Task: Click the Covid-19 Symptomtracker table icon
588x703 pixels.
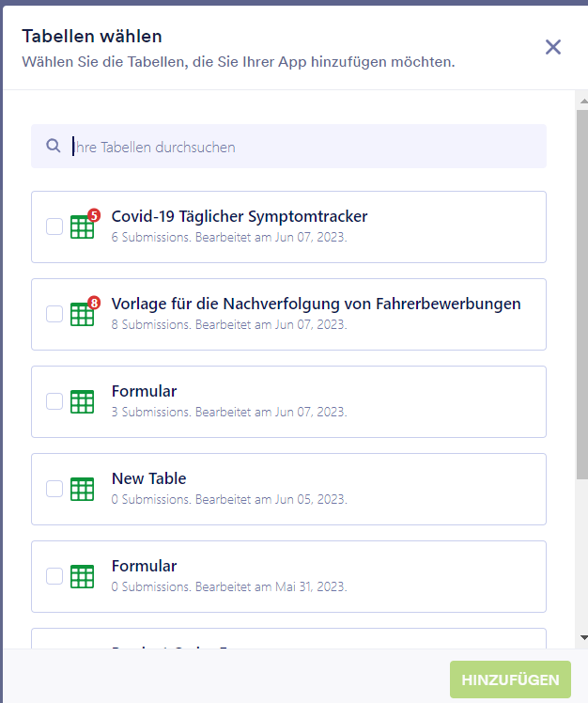Action: pyautogui.click(x=83, y=227)
